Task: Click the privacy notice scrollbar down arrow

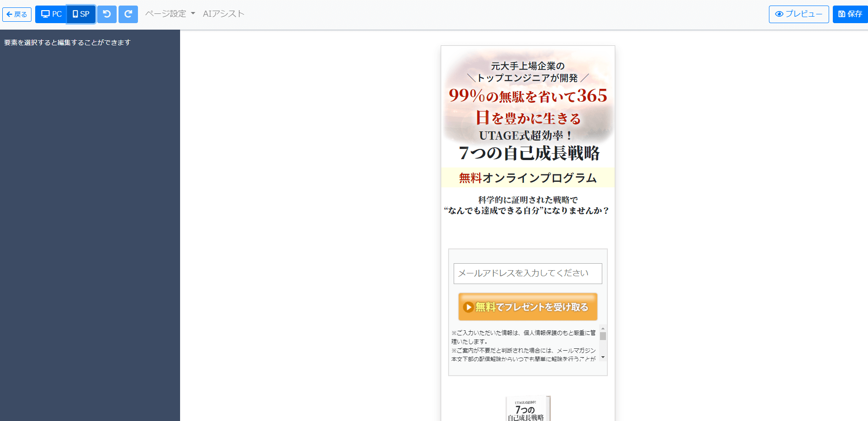Action: (x=603, y=357)
